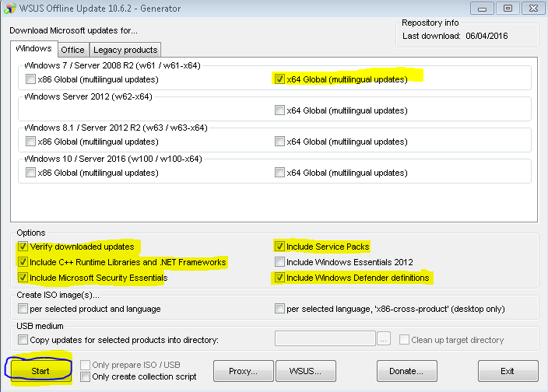The height and width of the screenshot is (392, 548).
Task: Toggle Verify downloaded updates option
Action: (23, 247)
